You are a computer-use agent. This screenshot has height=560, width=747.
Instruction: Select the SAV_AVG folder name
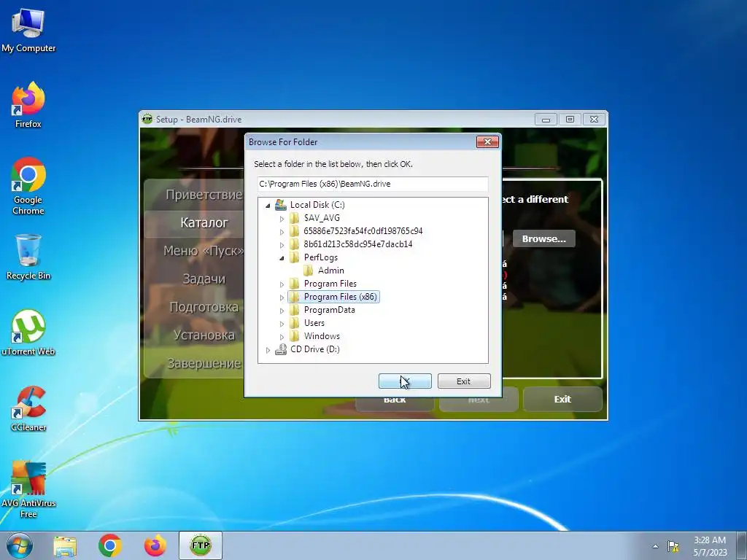322,218
